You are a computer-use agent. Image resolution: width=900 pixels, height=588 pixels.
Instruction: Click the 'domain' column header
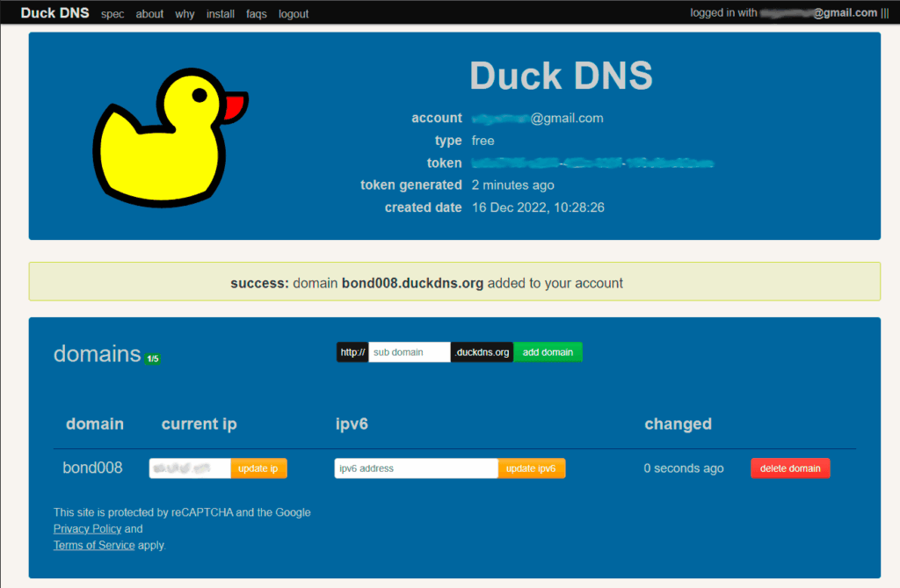95,424
